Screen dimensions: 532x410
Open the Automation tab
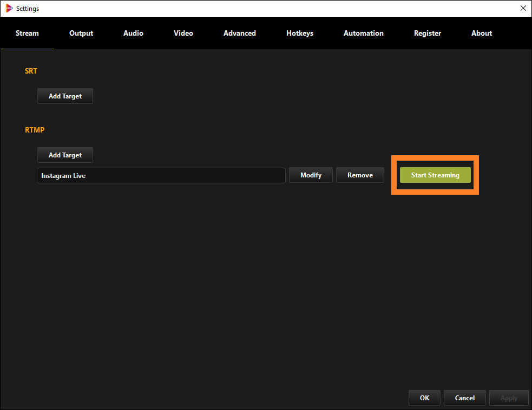tap(363, 33)
